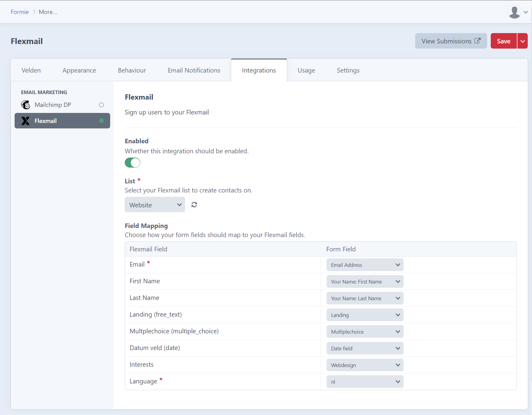Open the Website list dropdown
Viewport: 532px width, 415px height.
[x=155, y=205]
